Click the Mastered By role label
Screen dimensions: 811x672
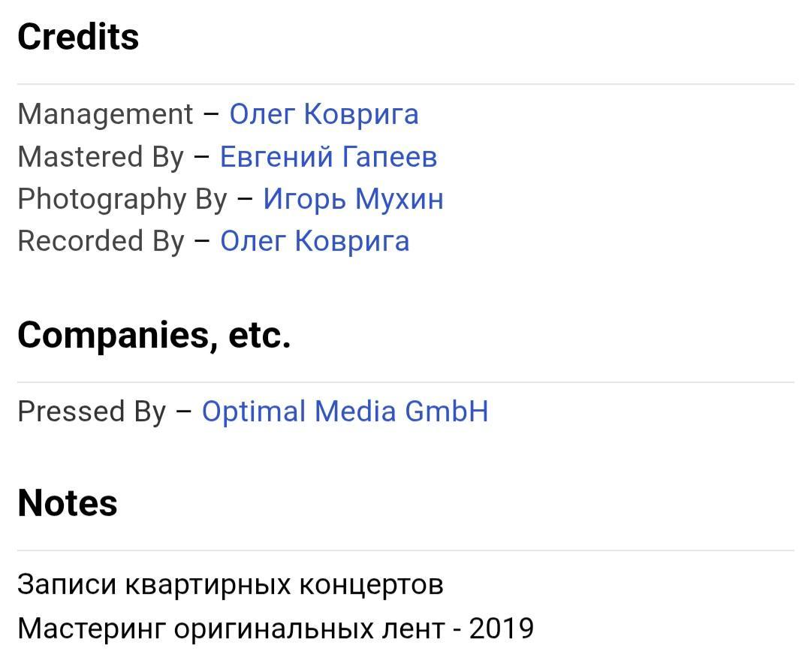tap(101, 157)
